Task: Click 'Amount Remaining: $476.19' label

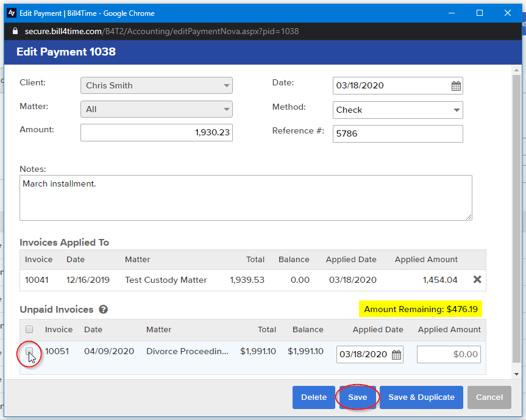Action: 421,309
